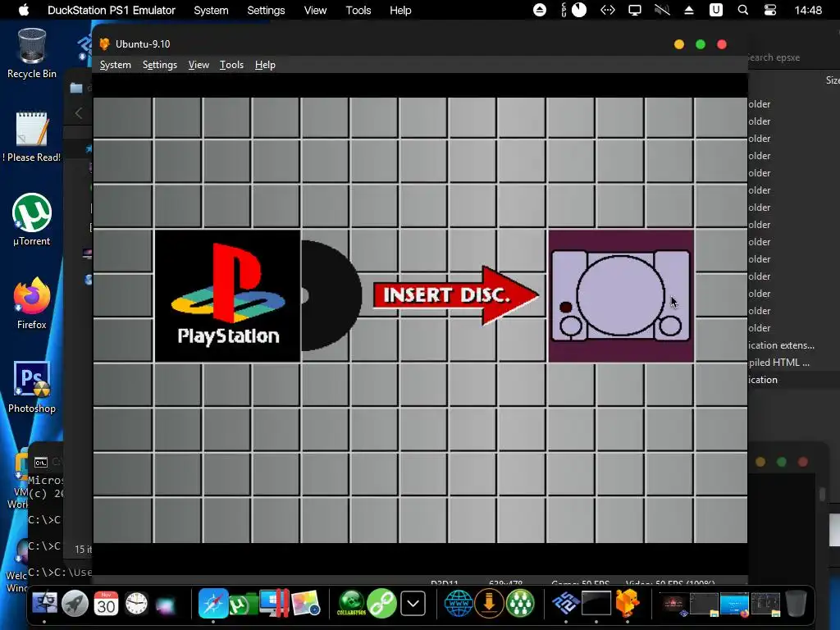This screenshot has width=840, height=630.
Task: Open the Tools menu in the Ubuntu-9.10 window
Action: pyautogui.click(x=231, y=65)
